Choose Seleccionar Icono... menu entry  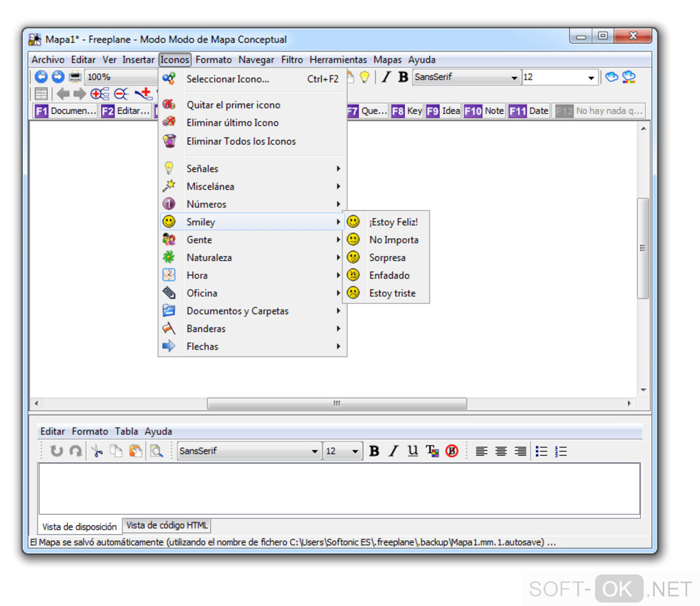[253, 79]
